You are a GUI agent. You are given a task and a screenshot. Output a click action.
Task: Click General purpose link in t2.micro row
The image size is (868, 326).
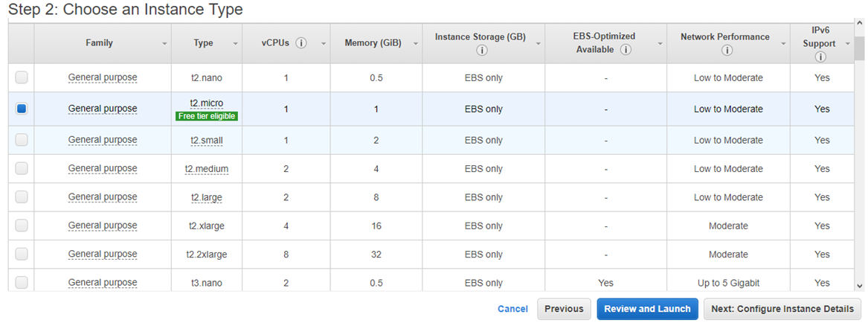(x=103, y=109)
